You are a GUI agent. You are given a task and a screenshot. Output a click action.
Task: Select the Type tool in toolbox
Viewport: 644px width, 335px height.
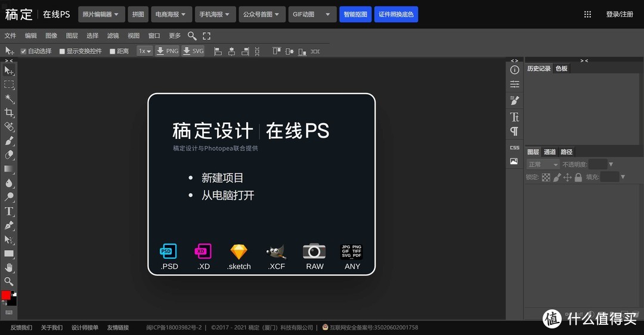(x=8, y=211)
